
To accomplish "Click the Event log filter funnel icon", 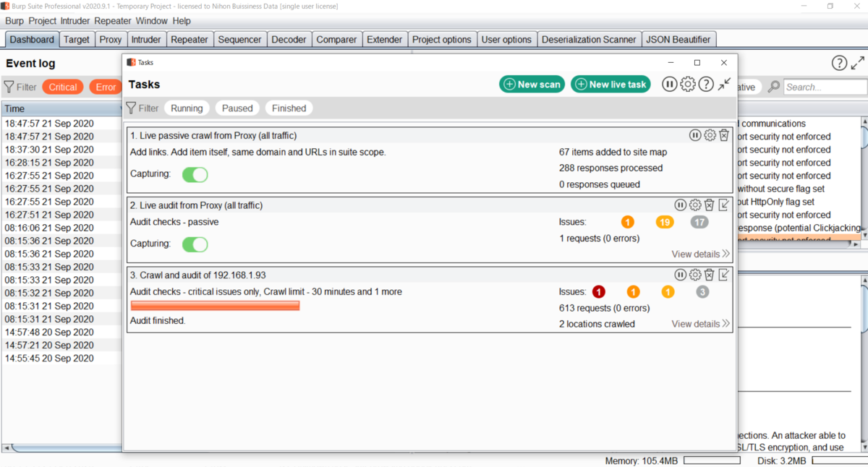I will point(9,87).
